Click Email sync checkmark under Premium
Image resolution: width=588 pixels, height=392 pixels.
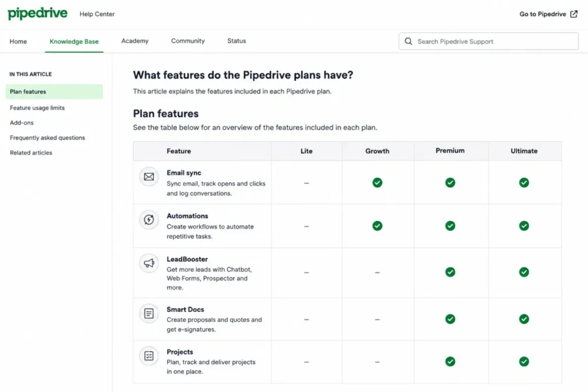[450, 183]
